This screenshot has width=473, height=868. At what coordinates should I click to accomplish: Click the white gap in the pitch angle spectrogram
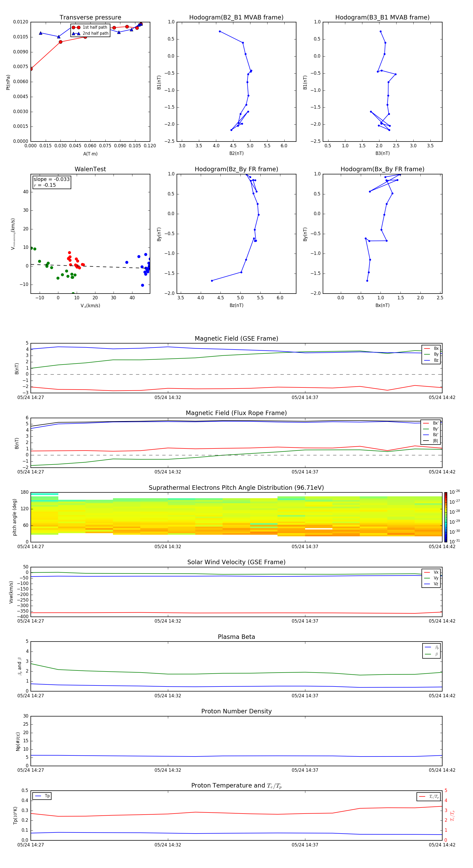pyautogui.click(x=318, y=529)
